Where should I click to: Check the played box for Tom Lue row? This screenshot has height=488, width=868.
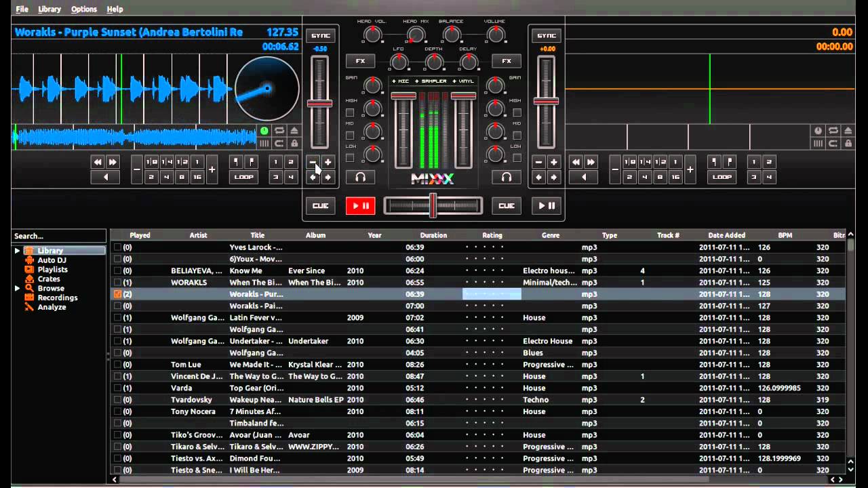117,365
